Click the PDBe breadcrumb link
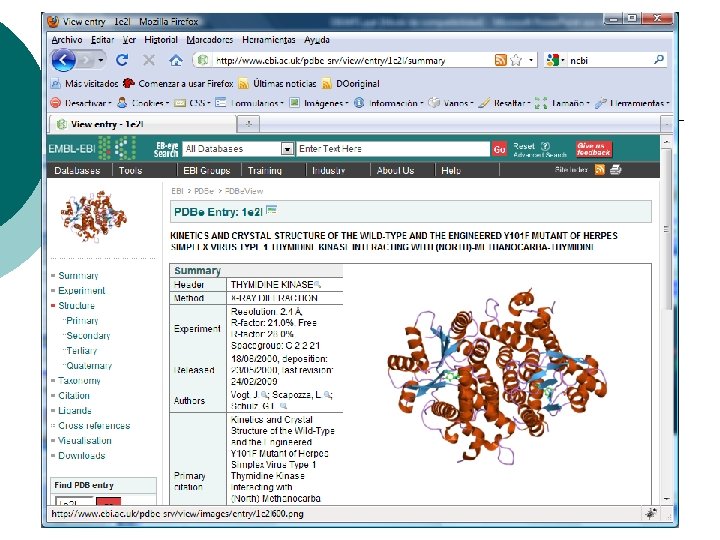 click(204, 191)
